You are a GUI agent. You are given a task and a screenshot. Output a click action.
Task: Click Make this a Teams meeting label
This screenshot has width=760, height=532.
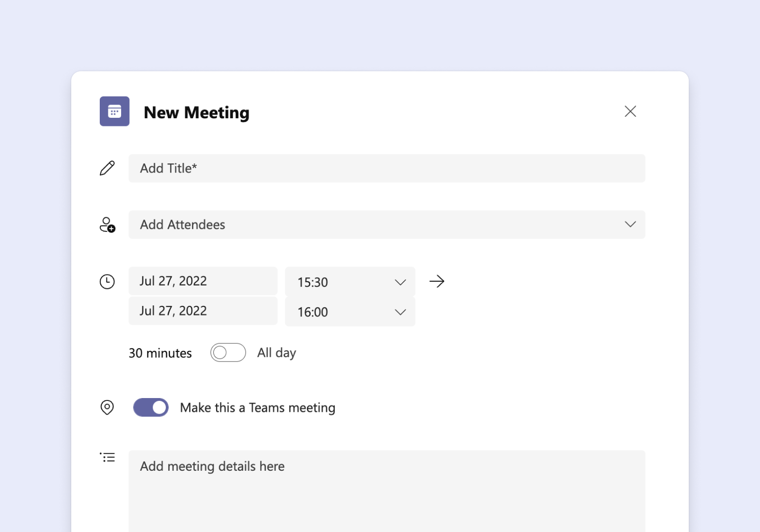click(x=257, y=408)
